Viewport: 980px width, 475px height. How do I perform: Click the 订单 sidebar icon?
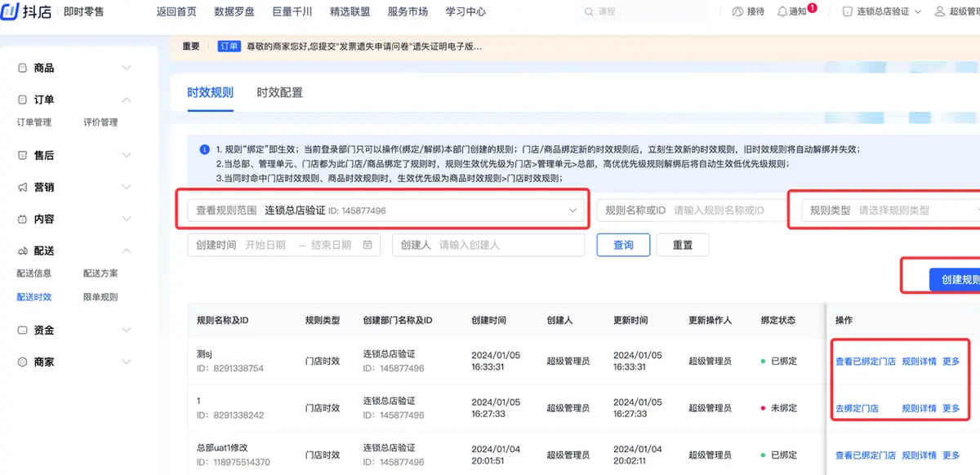(x=23, y=100)
